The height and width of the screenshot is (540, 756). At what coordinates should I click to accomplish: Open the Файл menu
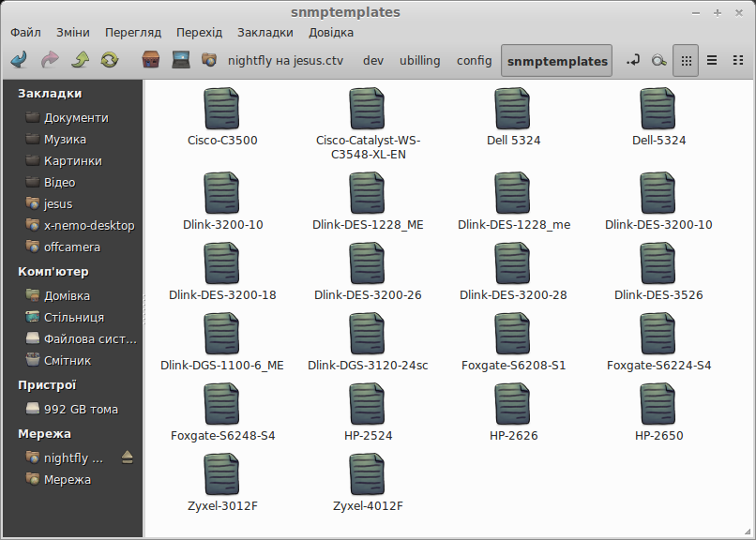coord(25,32)
